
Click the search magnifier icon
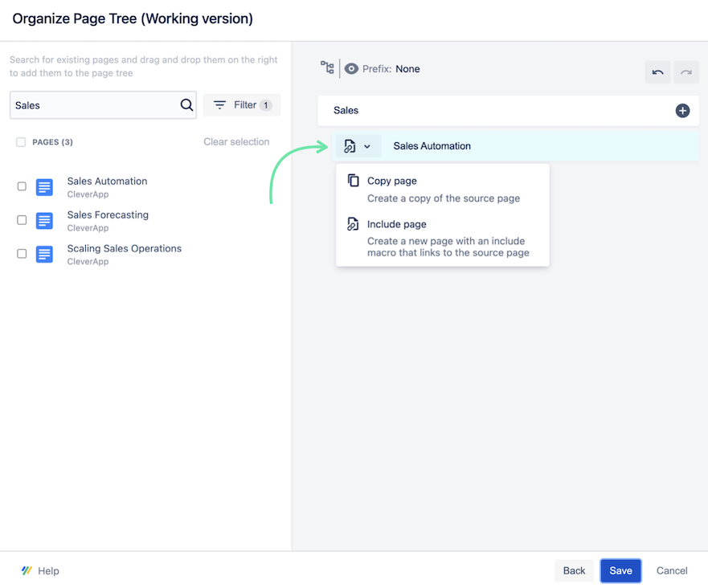tap(186, 104)
